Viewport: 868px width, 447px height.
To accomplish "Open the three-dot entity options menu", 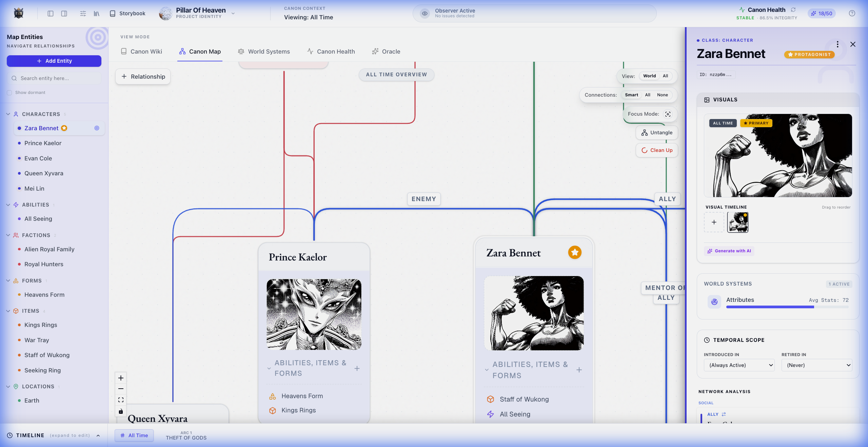I will pyautogui.click(x=837, y=44).
